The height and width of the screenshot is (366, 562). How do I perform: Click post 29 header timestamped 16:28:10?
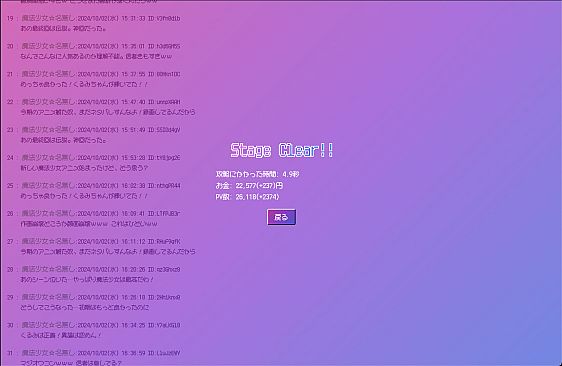pos(94,297)
